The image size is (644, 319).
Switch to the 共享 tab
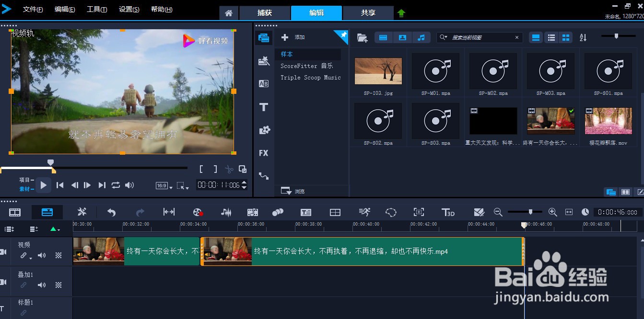click(368, 13)
